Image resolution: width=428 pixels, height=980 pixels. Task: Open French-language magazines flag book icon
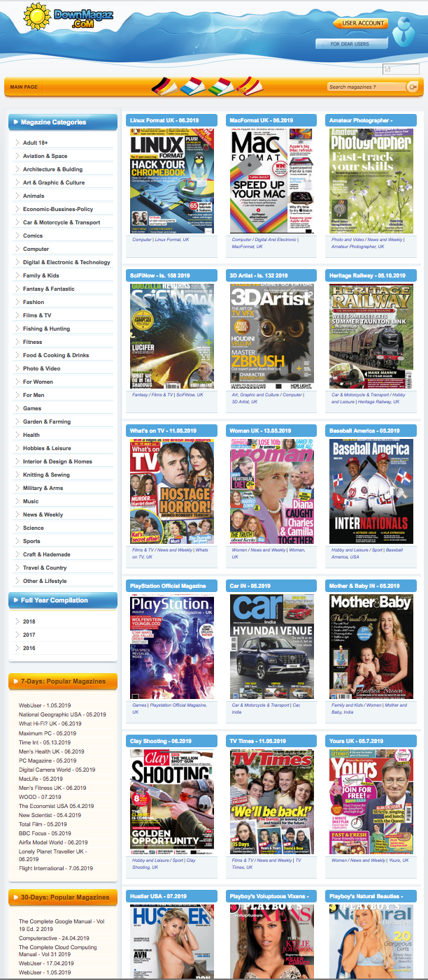[193, 87]
